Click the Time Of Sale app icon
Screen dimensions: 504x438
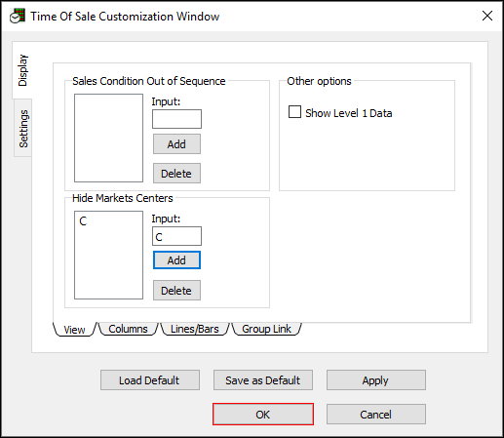[18, 16]
